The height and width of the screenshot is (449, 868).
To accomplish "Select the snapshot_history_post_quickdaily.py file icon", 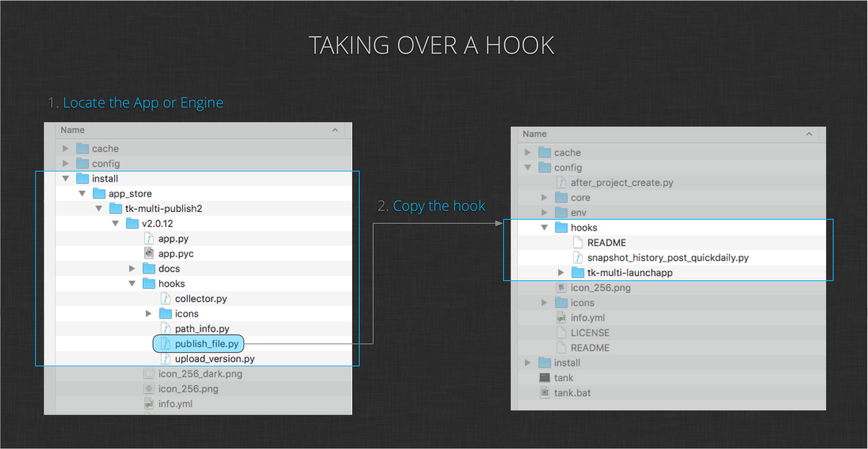I will pos(578,258).
